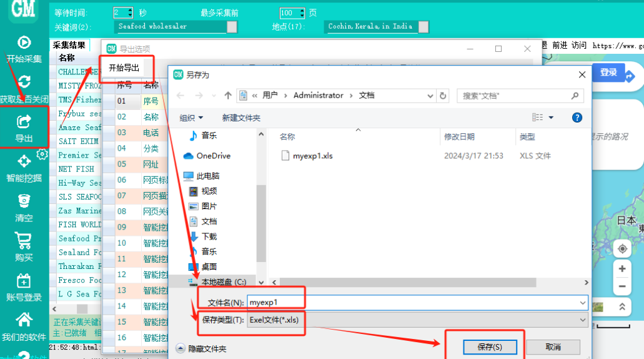Adjust 最多采集前 pages stepper
This screenshot has width=644, height=359.
(x=302, y=13)
